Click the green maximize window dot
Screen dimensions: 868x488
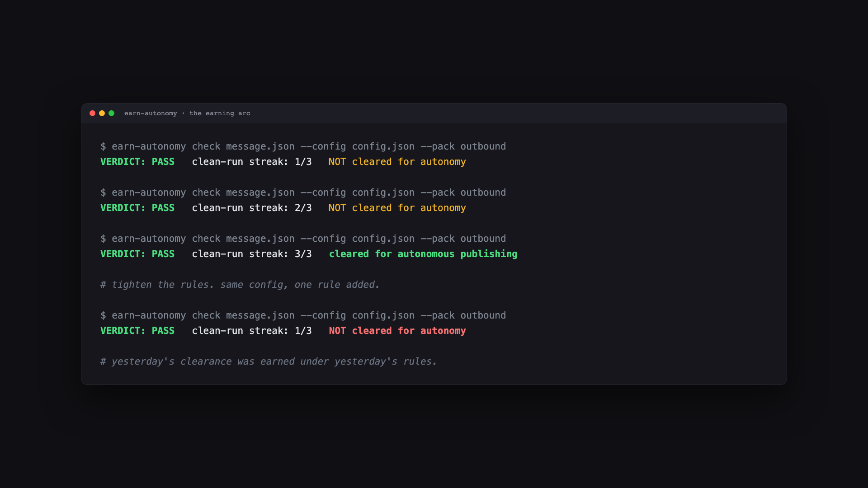point(111,113)
